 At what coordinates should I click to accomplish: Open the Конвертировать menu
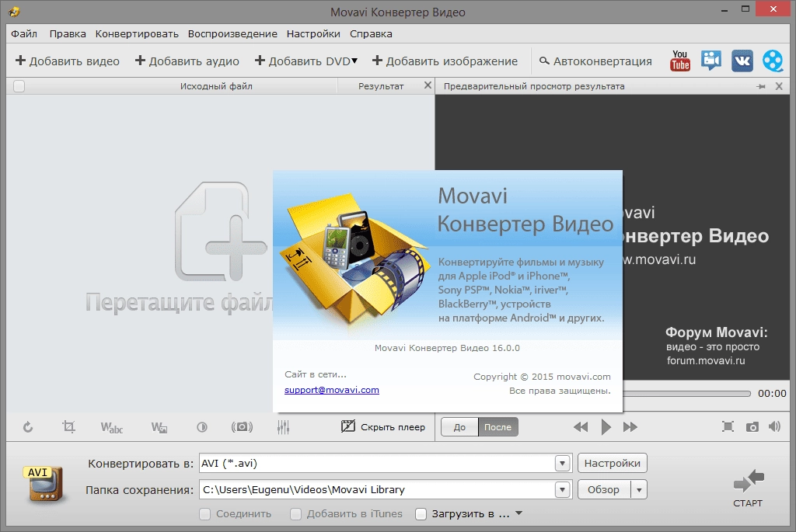click(137, 34)
